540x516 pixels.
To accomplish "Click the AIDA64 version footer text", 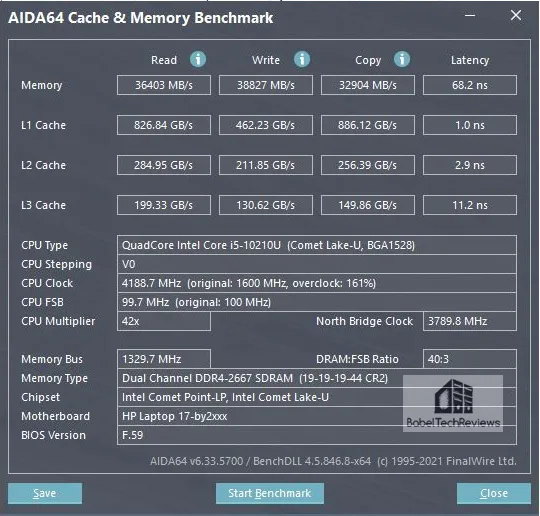I will pyautogui.click(x=333, y=461).
